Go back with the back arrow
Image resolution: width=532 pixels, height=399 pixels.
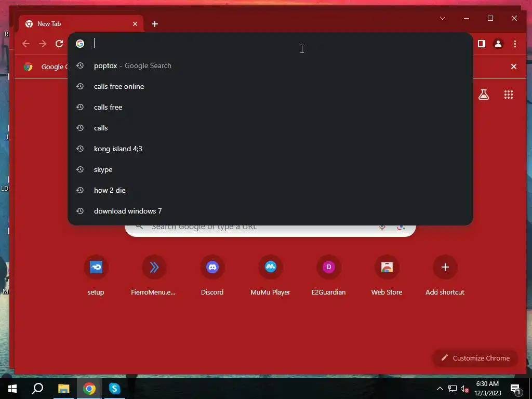click(26, 44)
